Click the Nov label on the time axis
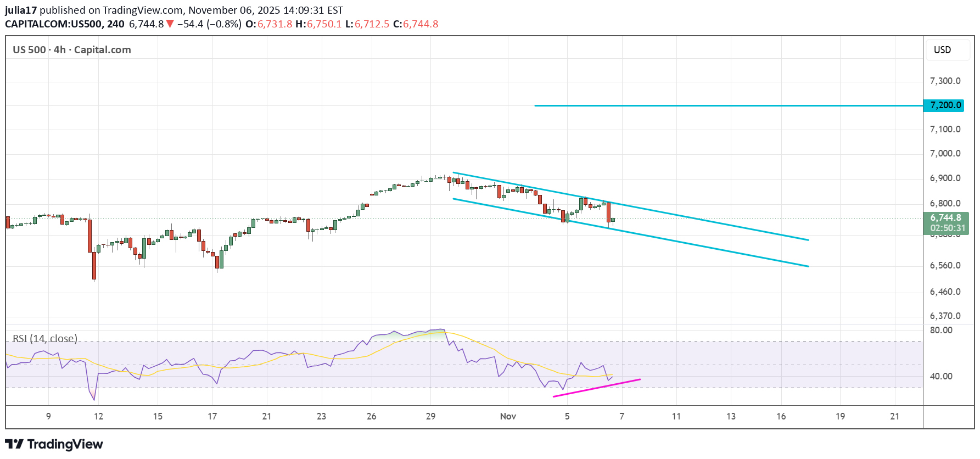The width and height of the screenshot is (980, 459). point(508,416)
